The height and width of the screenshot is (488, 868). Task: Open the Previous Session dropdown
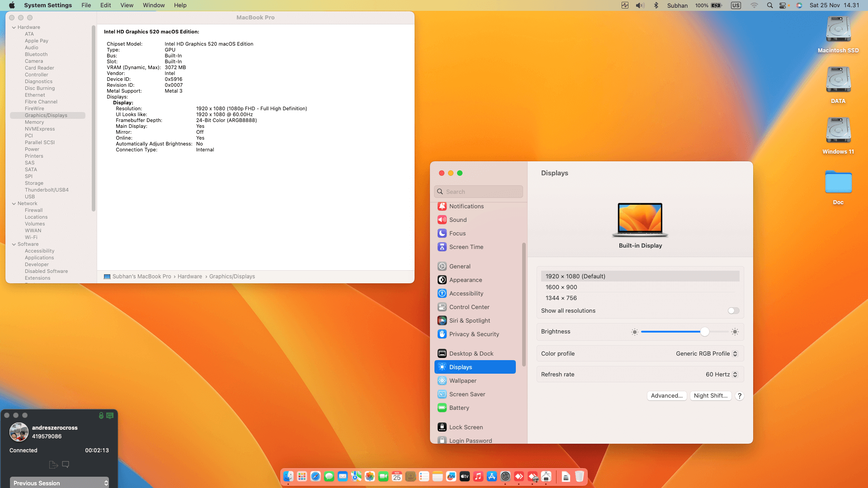(x=59, y=483)
